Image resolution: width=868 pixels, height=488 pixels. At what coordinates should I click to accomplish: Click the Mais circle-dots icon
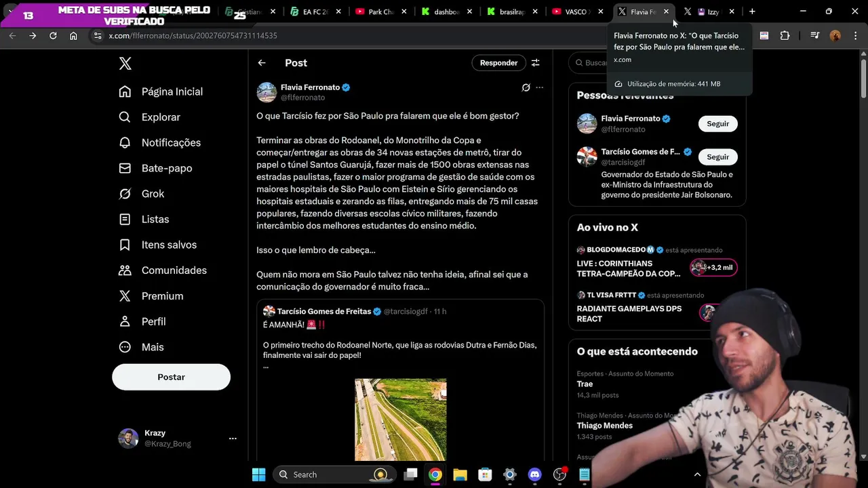click(125, 347)
